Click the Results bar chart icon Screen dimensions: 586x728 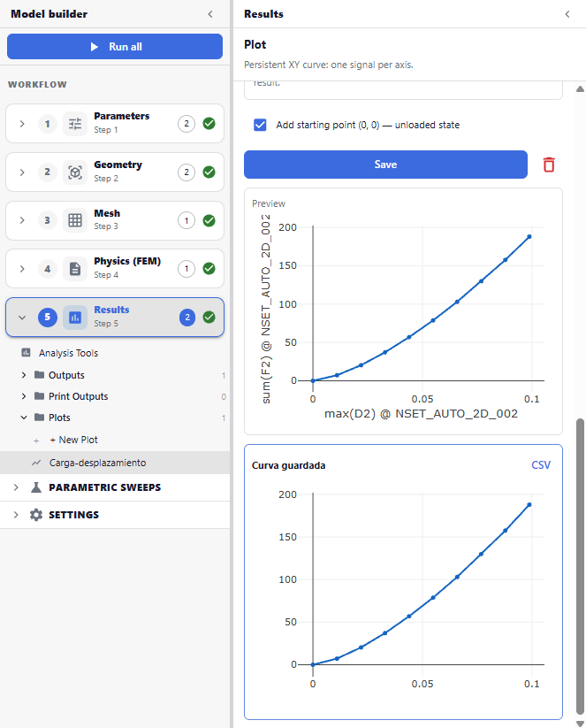[75, 318]
